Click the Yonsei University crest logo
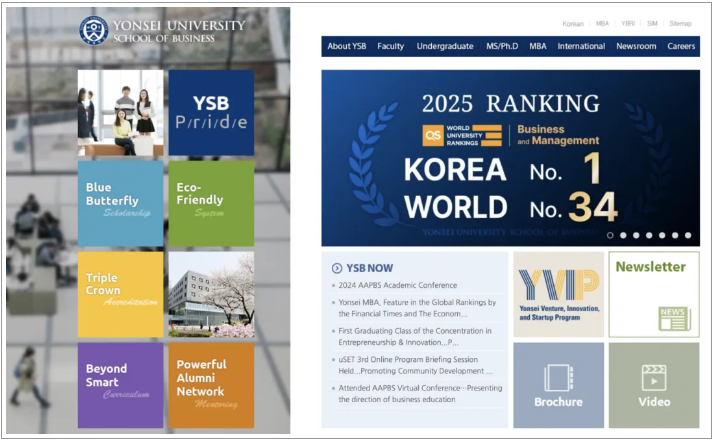Screen dimensions: 713x441 (93, 30)
